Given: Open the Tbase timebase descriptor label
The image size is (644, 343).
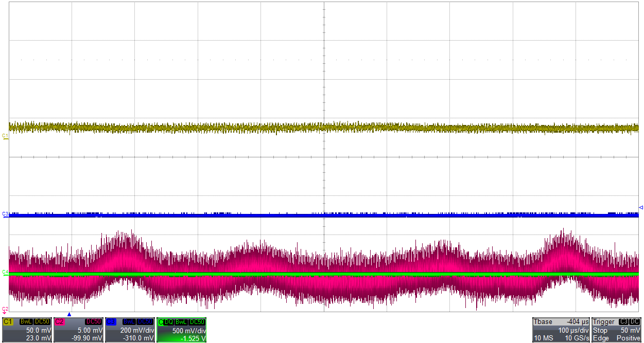Looking at the screenshot, I should click(x=543, y=322).
